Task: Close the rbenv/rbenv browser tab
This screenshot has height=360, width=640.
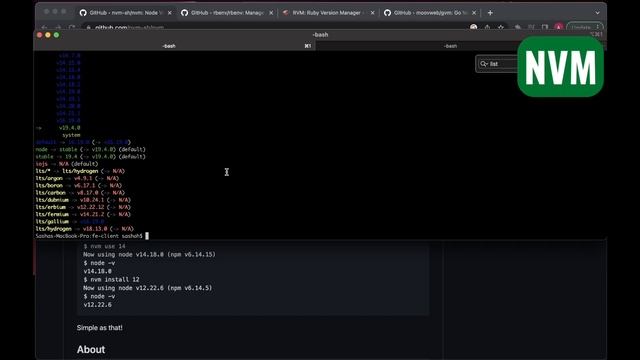Action: (271, 13)
